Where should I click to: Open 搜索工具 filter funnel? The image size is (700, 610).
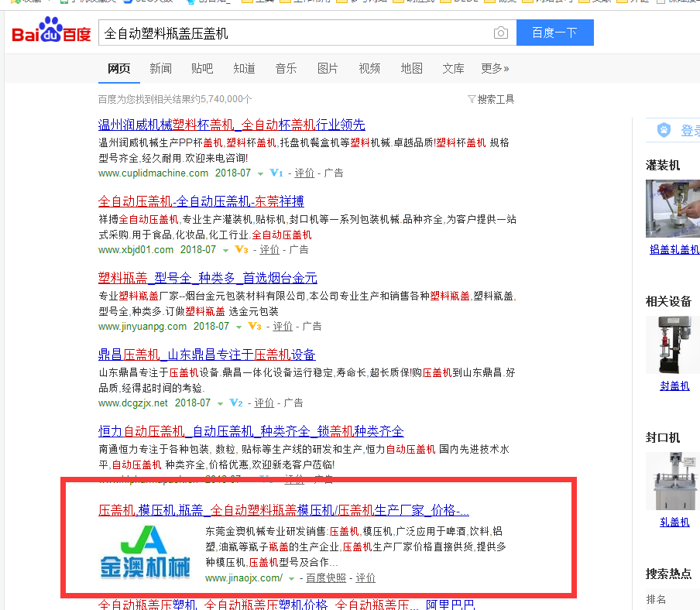pos(472,99)
